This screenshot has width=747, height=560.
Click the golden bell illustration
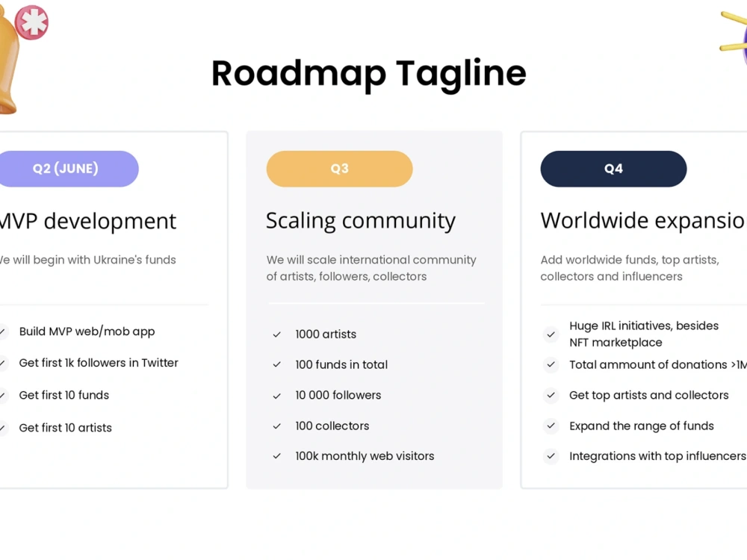(x=9, y=62)
